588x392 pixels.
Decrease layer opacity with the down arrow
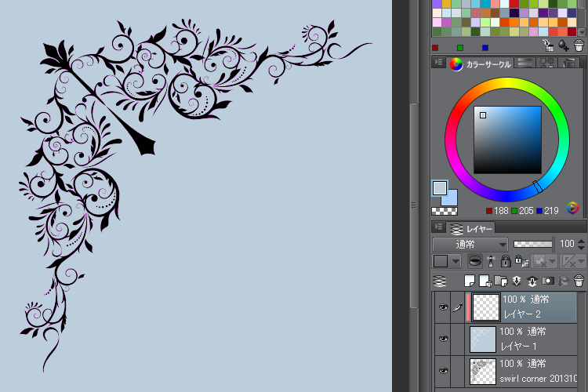click(581, 248)
